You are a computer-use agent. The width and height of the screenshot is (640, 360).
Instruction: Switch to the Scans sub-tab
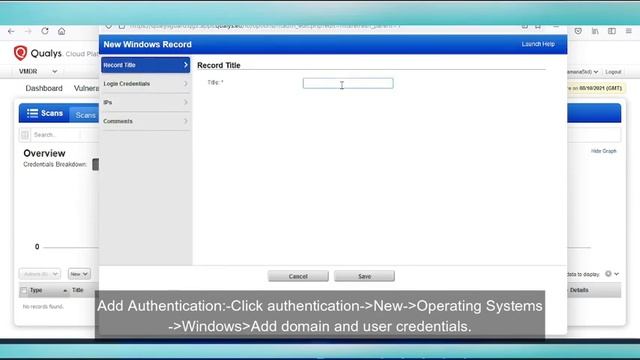pos(85,115)
